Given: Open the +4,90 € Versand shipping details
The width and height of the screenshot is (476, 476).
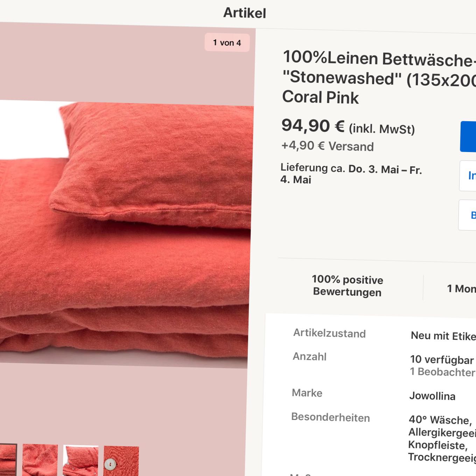Looking at the screenshot, I should [x=328, y=146].
